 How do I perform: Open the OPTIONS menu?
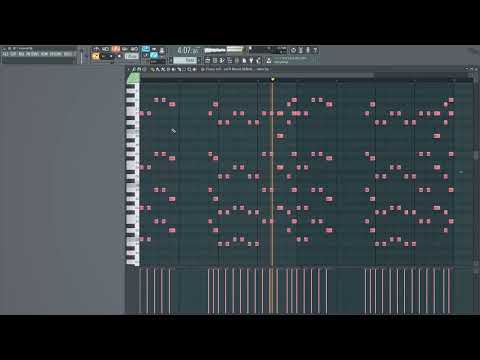point(56,54)
